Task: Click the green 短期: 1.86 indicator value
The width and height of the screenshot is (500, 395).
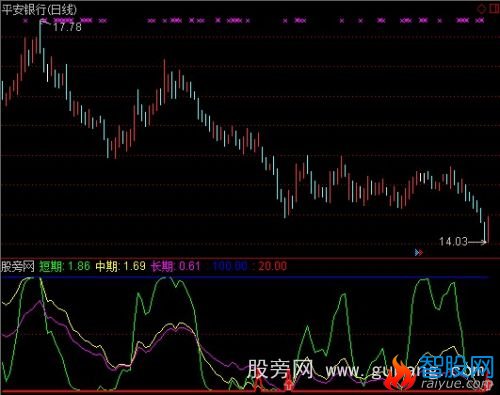Action: click(65, 266)
